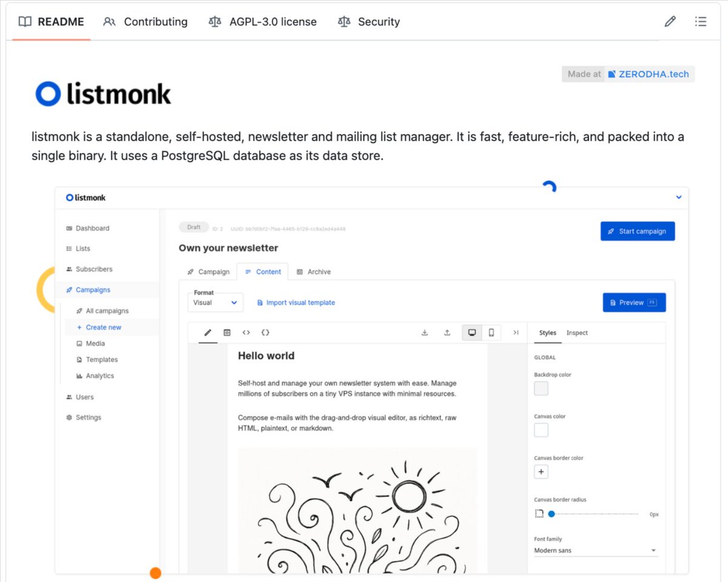Click the Users people icon in sidebar

pos(69,397)
